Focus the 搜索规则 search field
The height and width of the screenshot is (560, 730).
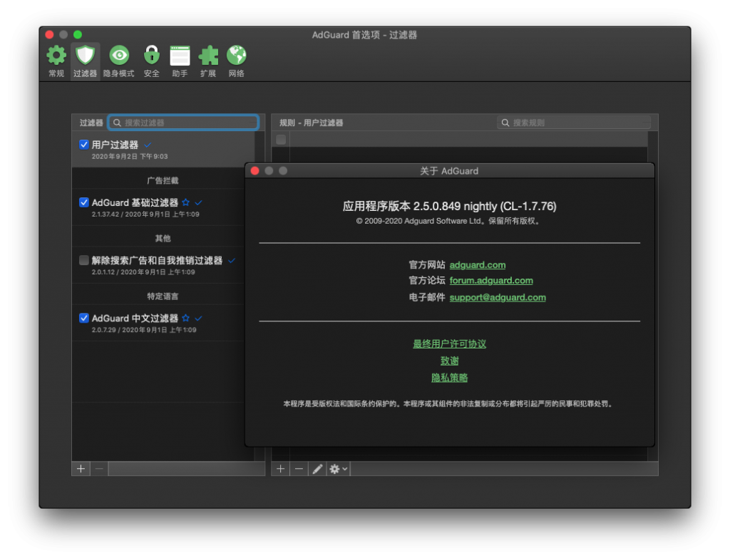[x=574, y=123]
